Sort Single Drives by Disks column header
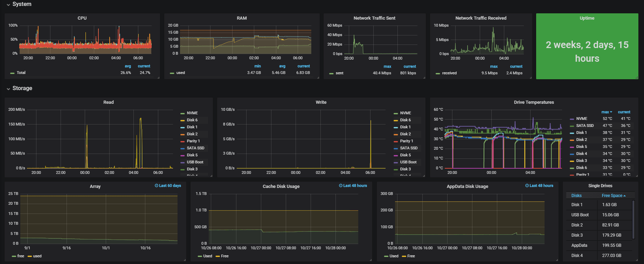Image resolution: width=644 pixels, height=264 pixels. (x=576, y=196)
